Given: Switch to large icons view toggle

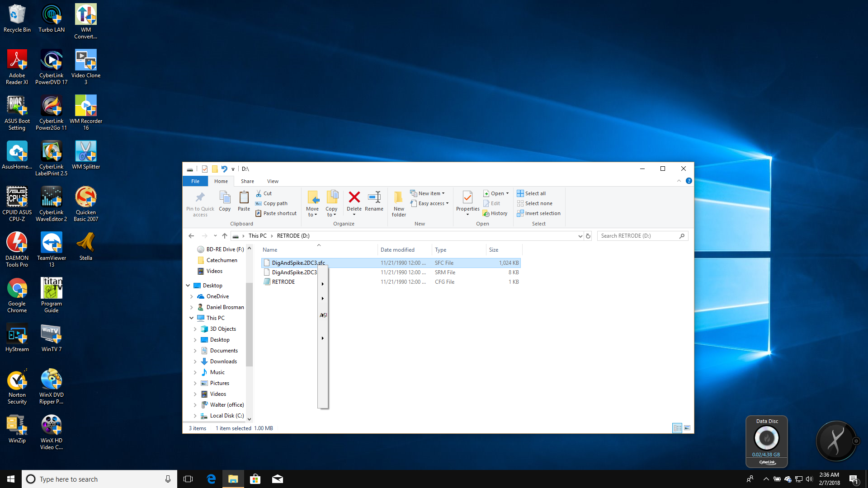Looking at the screenshot, I should (687, 428).
